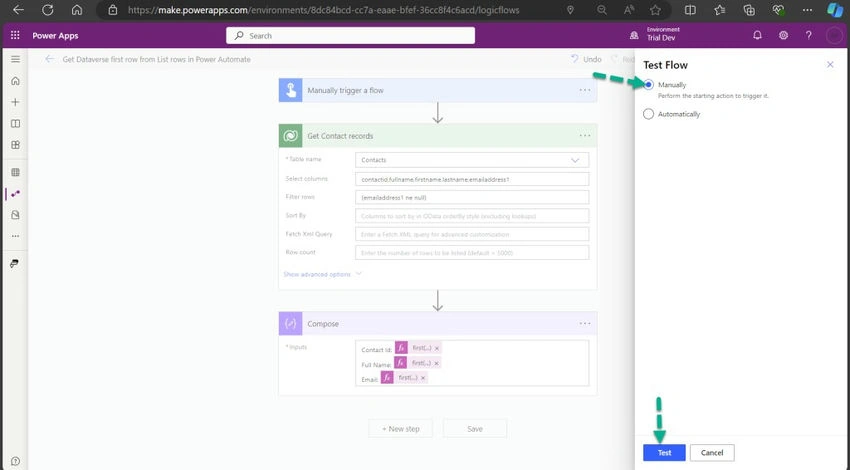Remove the Contact Id first(...) expression token

tap(437, 348)
